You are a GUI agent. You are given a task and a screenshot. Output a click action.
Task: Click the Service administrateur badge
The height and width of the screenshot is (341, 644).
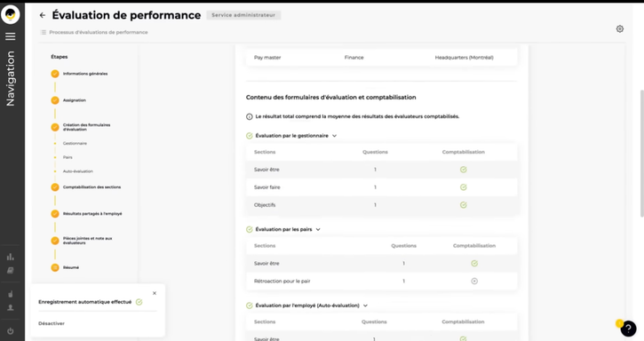pyautogui.click(x=243, y=15)
